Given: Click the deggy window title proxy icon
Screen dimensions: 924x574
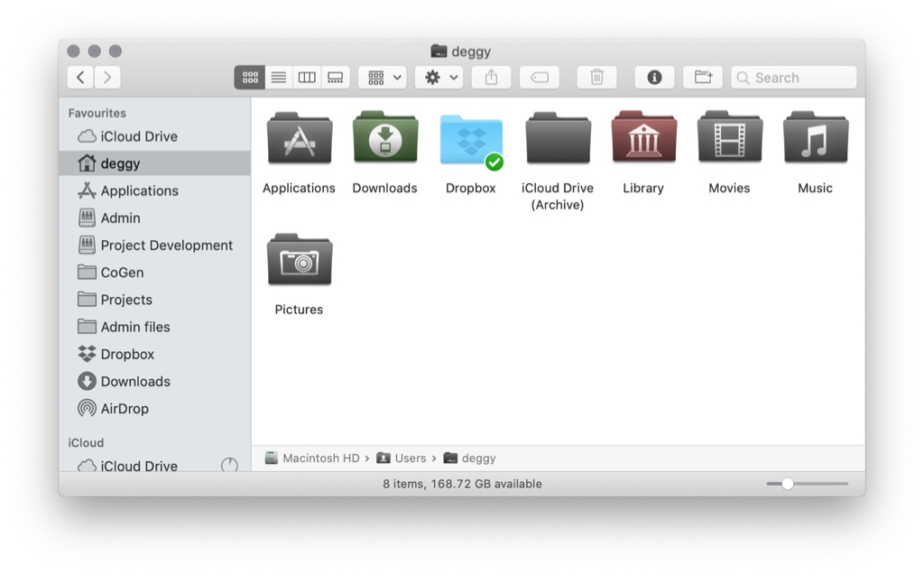Looking at the screenshot, I should click(x=439, y=51).
